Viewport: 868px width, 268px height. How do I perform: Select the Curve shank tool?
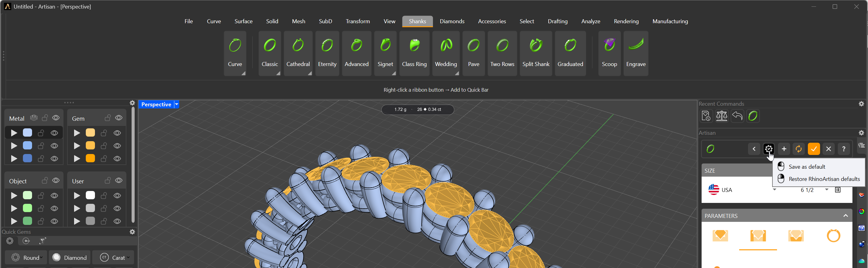click(x=235, y=53)
